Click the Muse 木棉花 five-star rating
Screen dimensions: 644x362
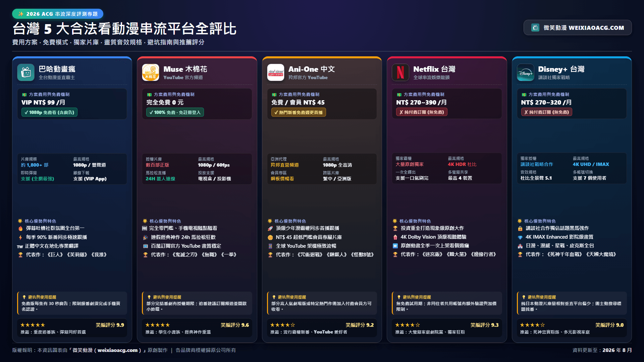click(x=158, y=325)
